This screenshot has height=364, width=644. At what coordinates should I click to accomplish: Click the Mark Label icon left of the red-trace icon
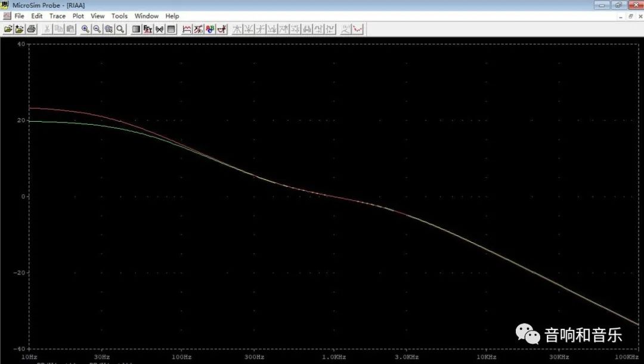pos(346,29)
